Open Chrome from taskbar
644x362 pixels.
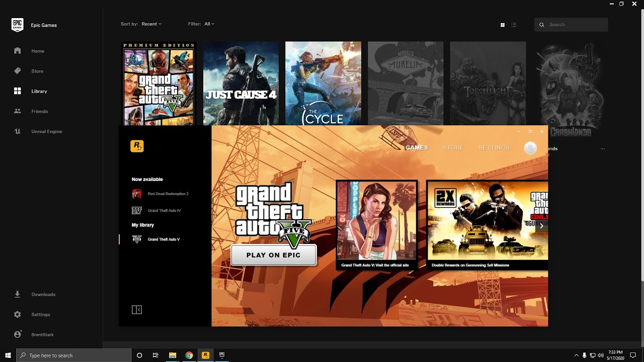pyautogui.click(x=189, y=355)
